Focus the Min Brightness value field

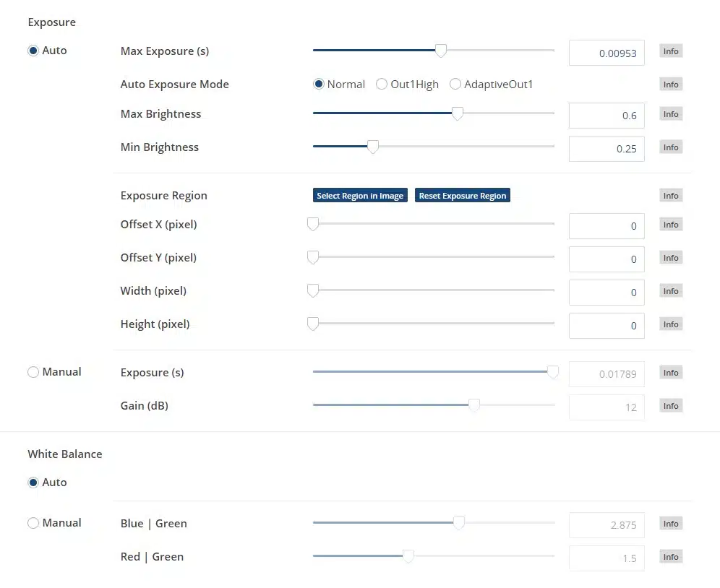(607, 149)
